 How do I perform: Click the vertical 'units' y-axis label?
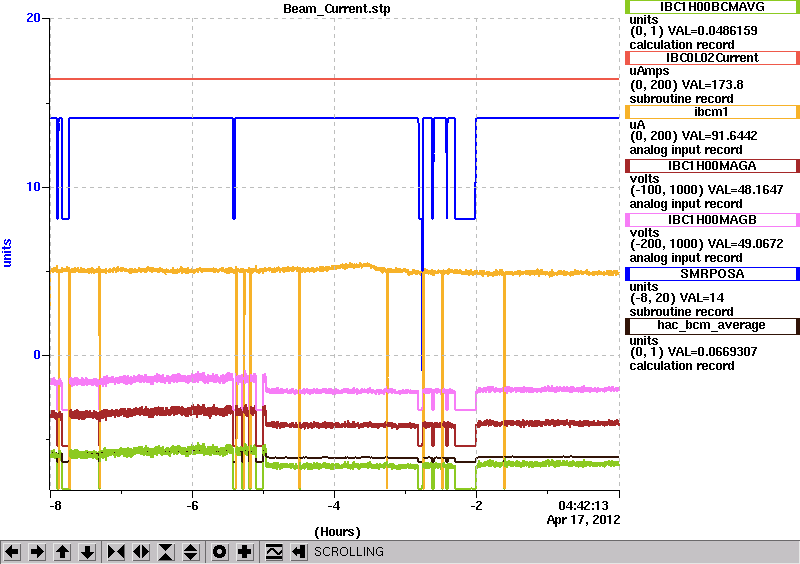coord(7,253)
